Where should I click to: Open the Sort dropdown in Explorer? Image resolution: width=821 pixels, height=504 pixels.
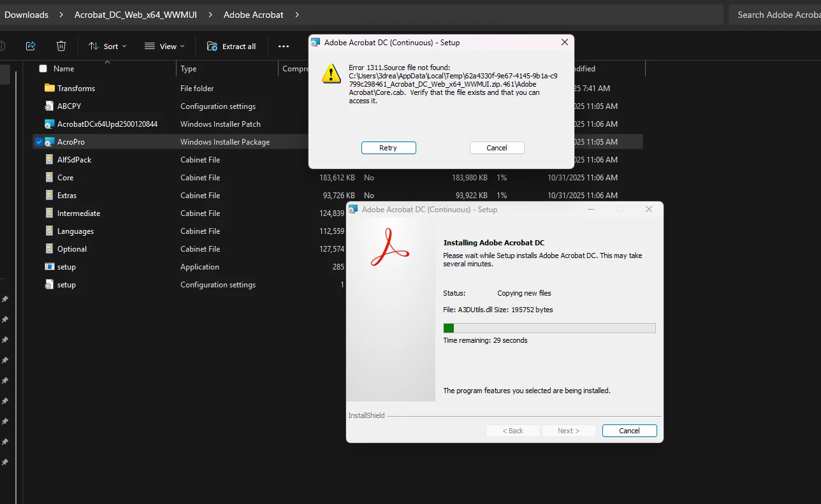pos(107,46)
